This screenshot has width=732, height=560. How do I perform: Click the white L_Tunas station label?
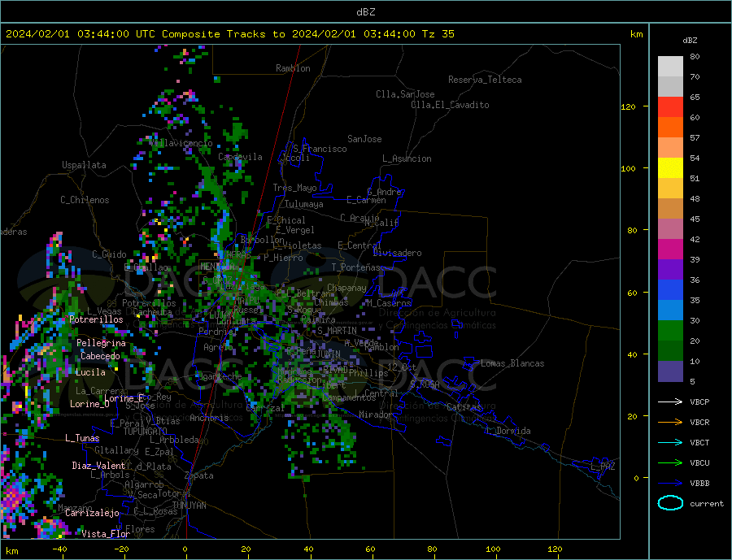pos(83,438)
